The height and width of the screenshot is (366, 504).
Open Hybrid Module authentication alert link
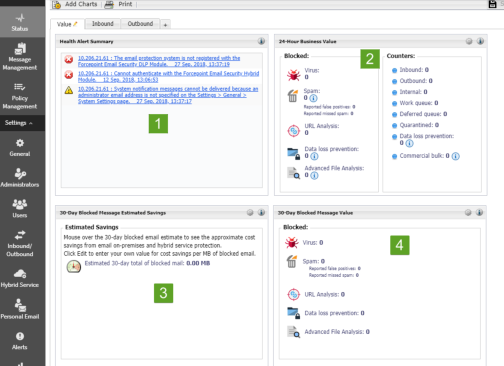coord(168,76)
